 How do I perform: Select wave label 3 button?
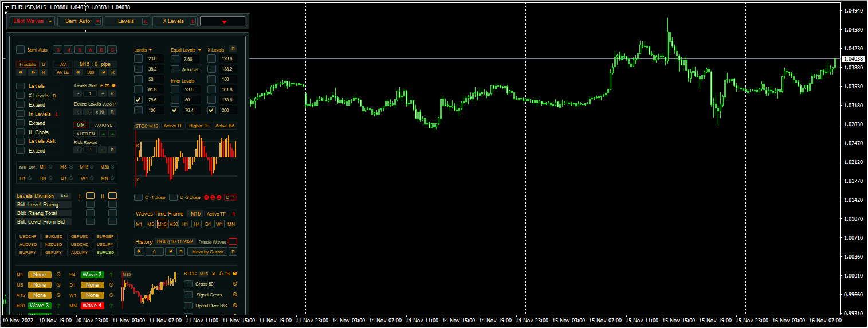(57, 50)
